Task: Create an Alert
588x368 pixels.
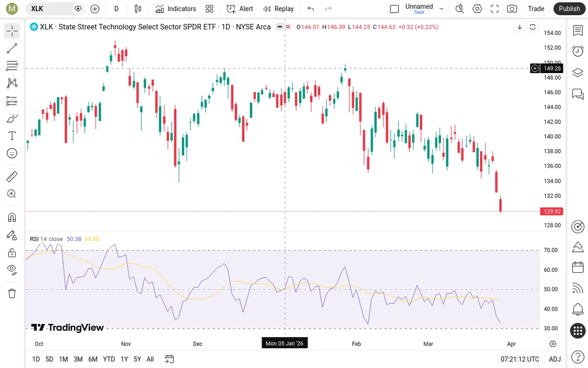Action: (x=240, y=8)
